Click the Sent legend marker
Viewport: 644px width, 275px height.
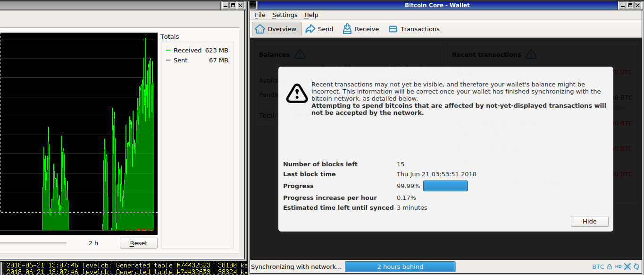168,60
